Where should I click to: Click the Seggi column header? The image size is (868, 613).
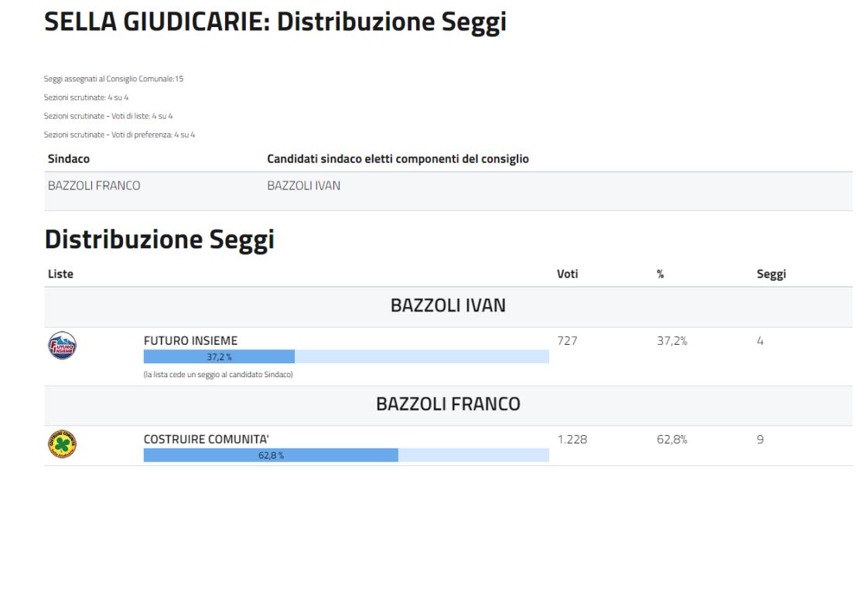tap(771, 273)
